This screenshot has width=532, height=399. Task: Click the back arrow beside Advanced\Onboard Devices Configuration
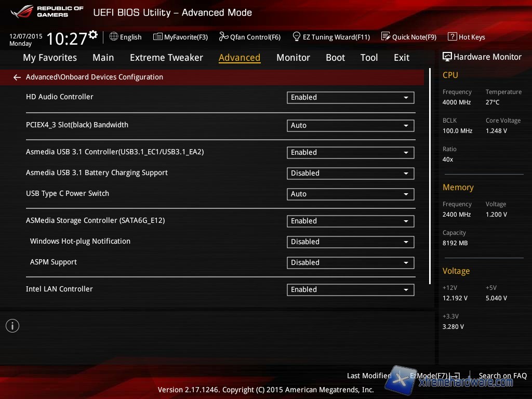point(17,77)
